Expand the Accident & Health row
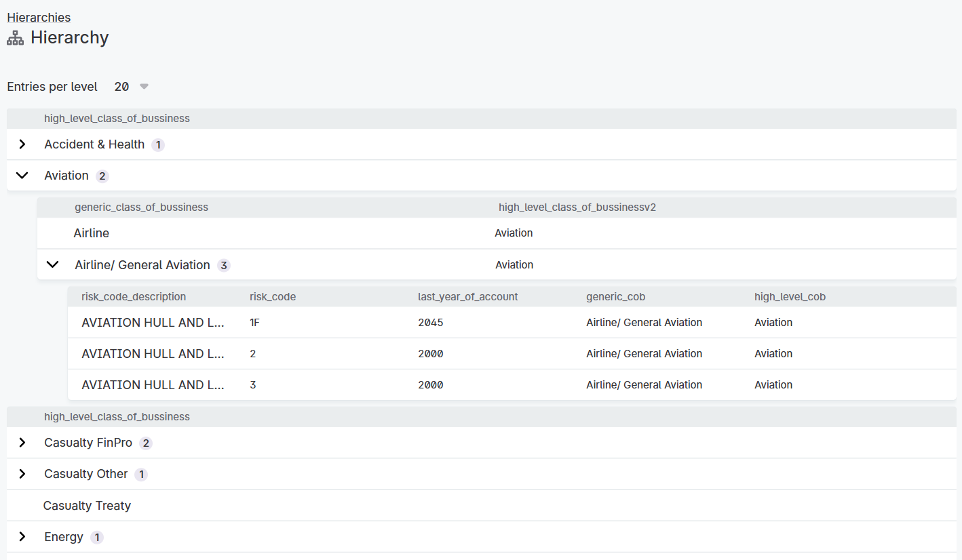962x560 pixels. tap(22, 144)
